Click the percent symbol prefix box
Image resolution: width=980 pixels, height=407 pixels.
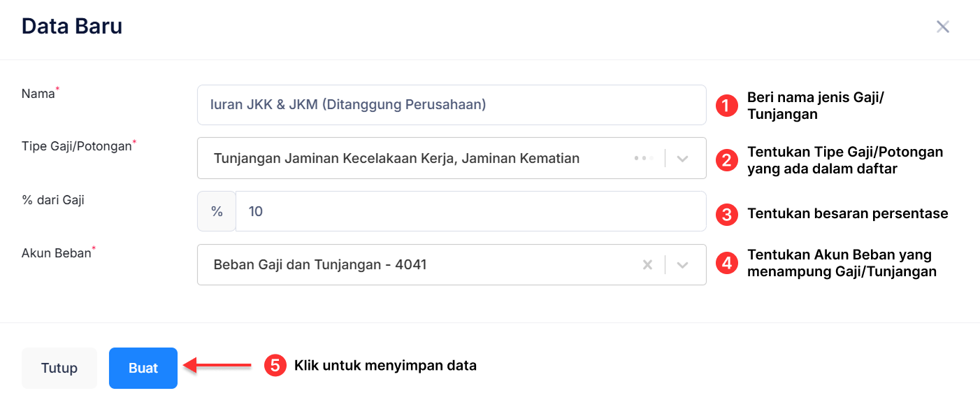tap(216, 211)
